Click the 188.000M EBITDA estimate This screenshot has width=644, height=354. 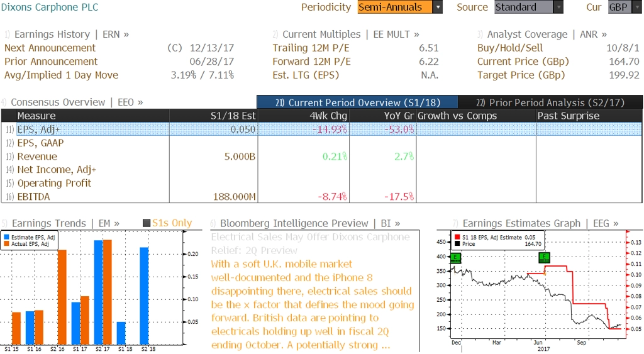click(x=234, y=197)
